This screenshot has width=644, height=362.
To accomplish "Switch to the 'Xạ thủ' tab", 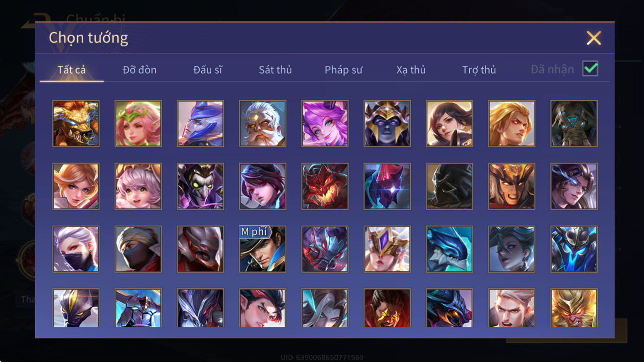I will click(x=411, y=70).
